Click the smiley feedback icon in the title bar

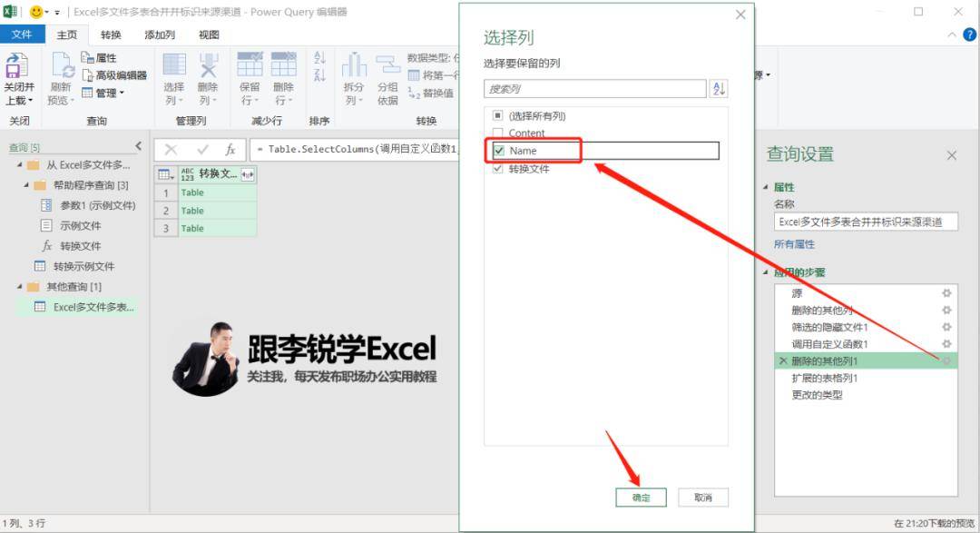(x=37, y=12)
